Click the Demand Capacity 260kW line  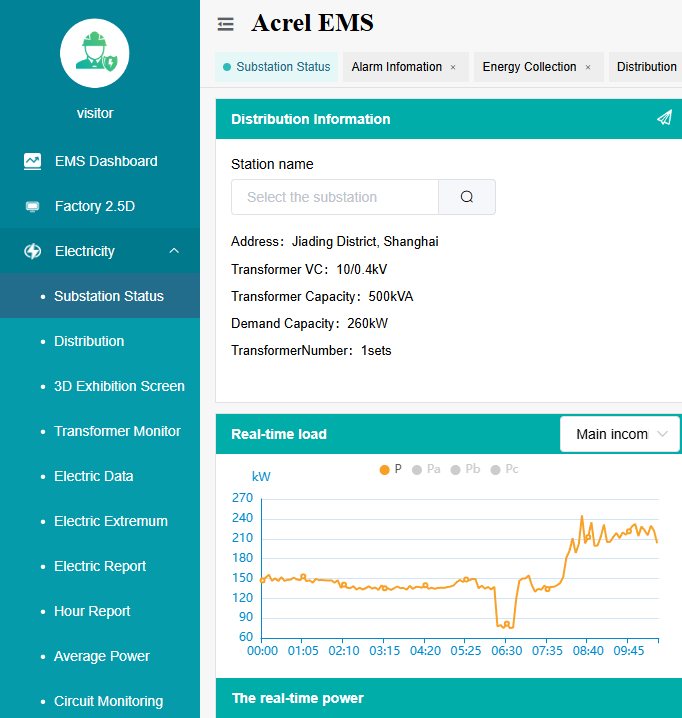[x=309, y=323]
